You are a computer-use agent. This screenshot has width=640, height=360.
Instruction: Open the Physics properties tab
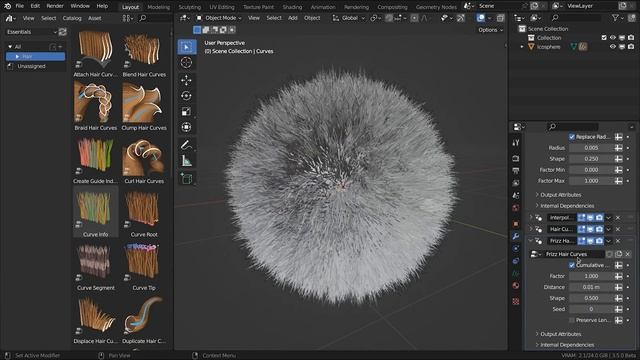click(516, 249)
